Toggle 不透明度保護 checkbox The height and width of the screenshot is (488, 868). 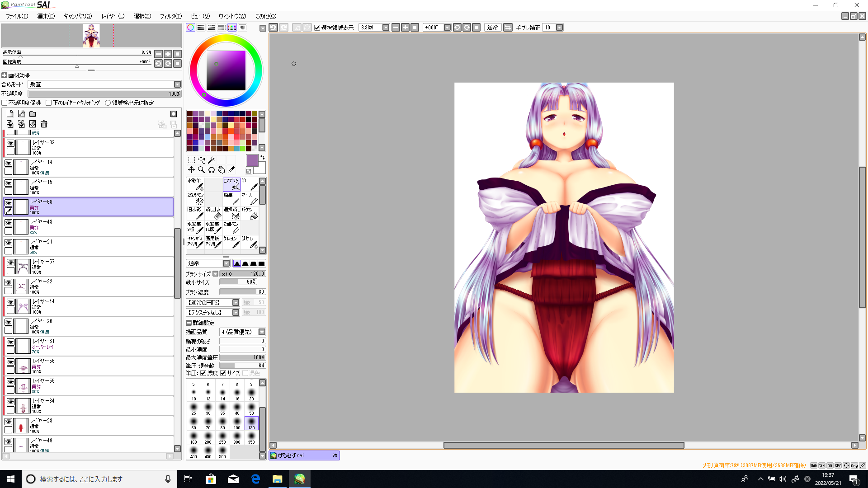tap(5, 103)
